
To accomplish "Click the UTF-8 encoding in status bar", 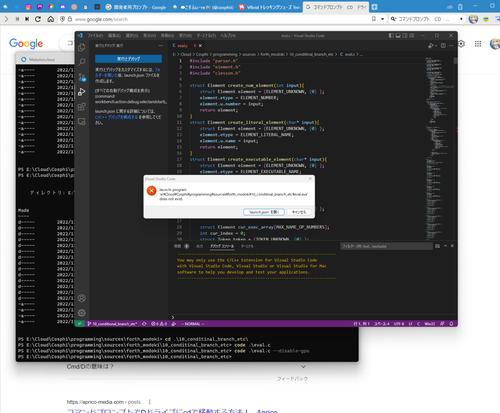I will click(x=399, y=324).
